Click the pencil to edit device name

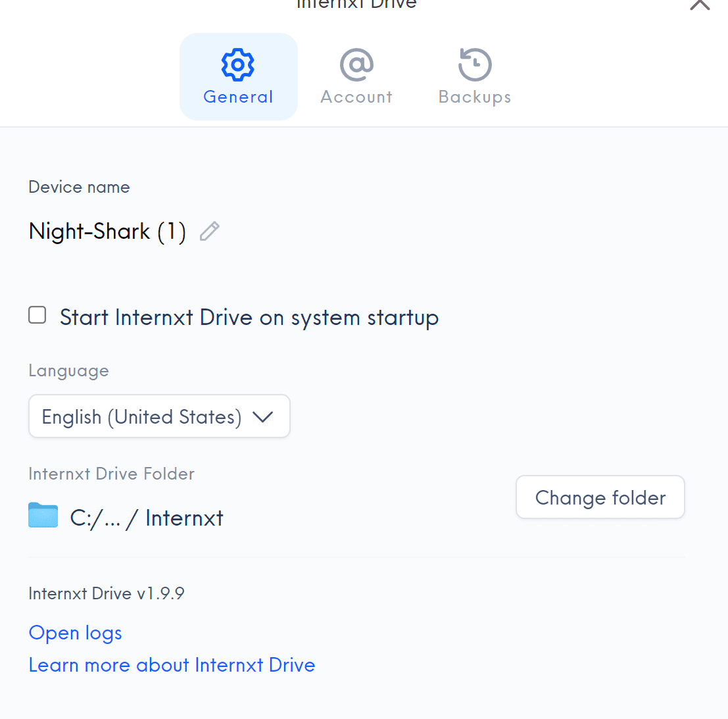click(x=209, y=231)
